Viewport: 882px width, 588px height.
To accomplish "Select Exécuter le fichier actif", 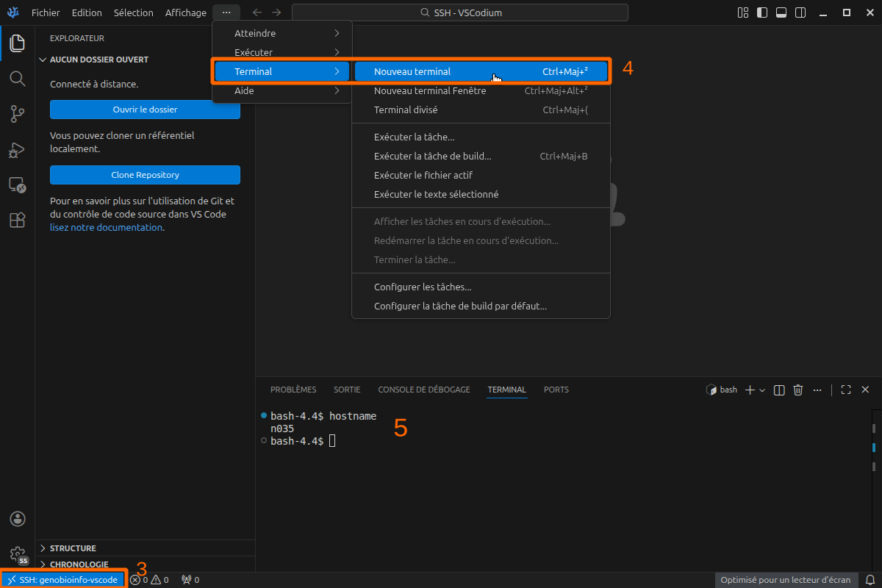I will click(x=481, y=175).
